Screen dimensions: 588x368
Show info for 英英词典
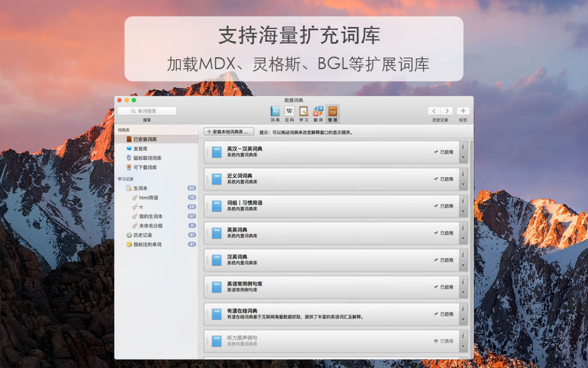click(x=463, y=228)
